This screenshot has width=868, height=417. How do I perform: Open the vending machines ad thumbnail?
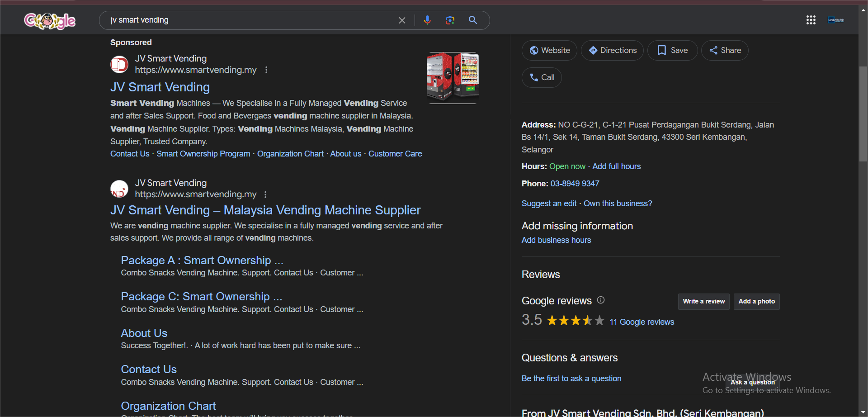click(x=453, y=78)
